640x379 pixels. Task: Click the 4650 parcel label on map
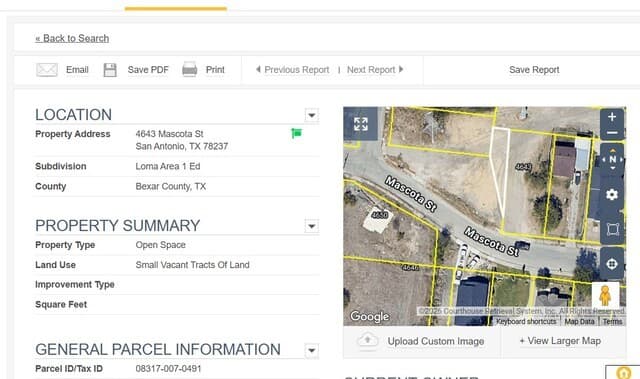point(380,215)
